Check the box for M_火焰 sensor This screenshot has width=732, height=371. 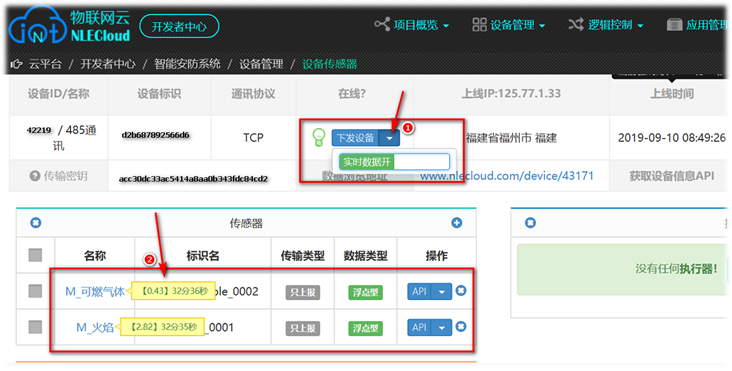point(35,327)
